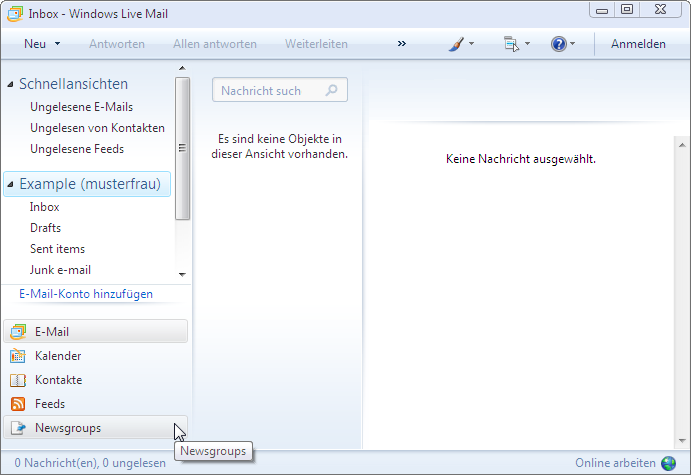Open the menus layout icon in toolbar
The width and height of the screenshot is (691, 475).
click(511, 44)
